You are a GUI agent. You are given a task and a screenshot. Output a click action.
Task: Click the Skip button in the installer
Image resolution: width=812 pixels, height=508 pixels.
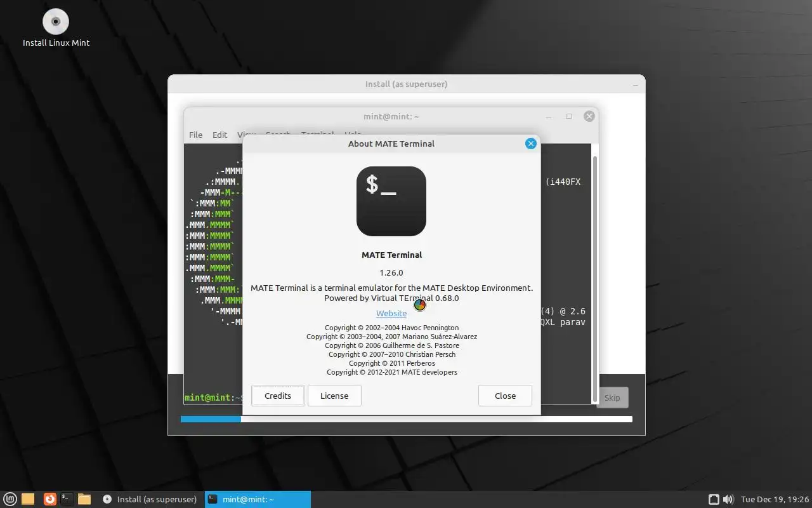pos(612,398)
